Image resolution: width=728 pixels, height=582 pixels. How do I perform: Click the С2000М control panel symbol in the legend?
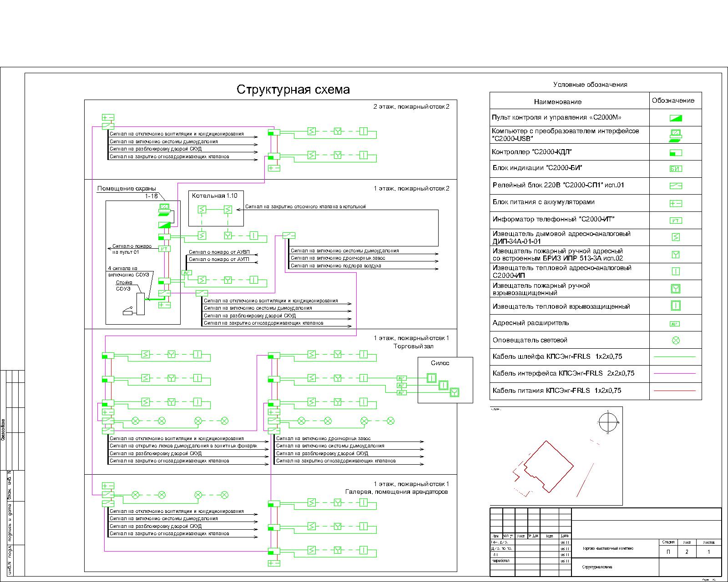pos(676,118)
